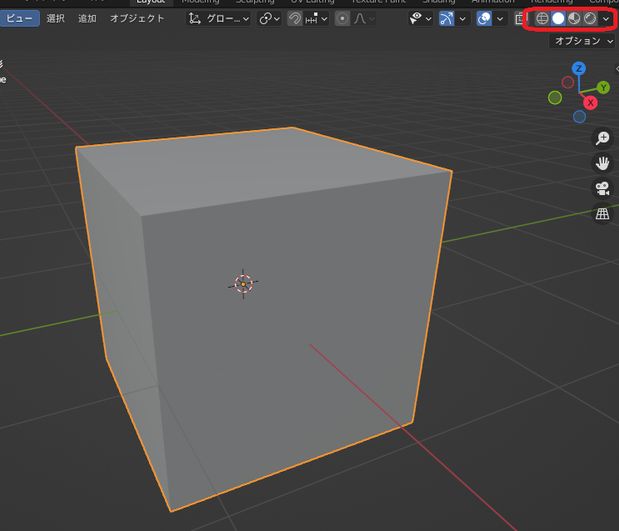Switch to material preview shading
Screen dimensions: 619x531
click(x=574, y=18)
